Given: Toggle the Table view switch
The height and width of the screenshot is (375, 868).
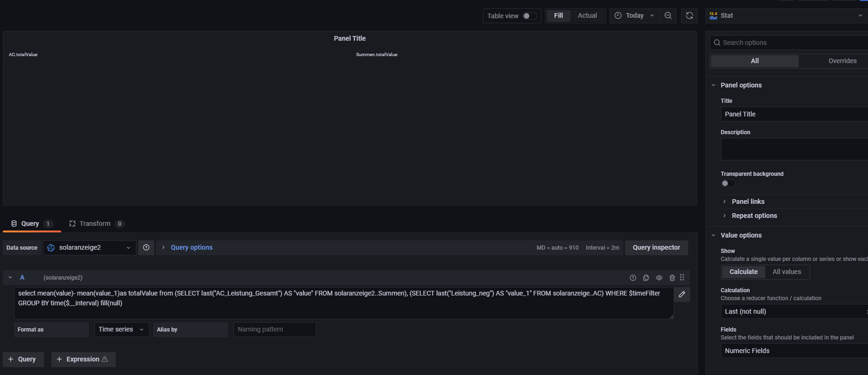Looking at the screenshot, I should [529, 16].
